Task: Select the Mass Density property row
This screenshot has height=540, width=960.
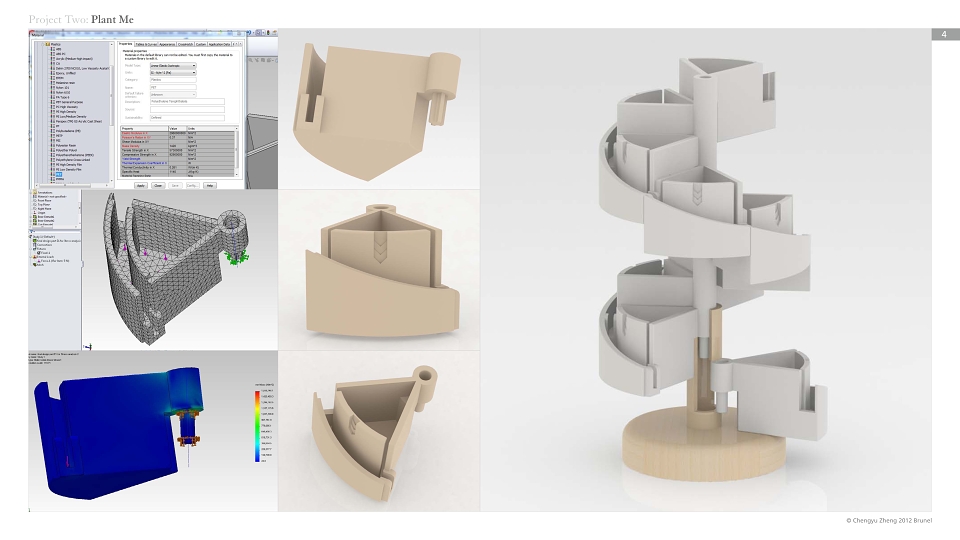Action: coord(178,146)
